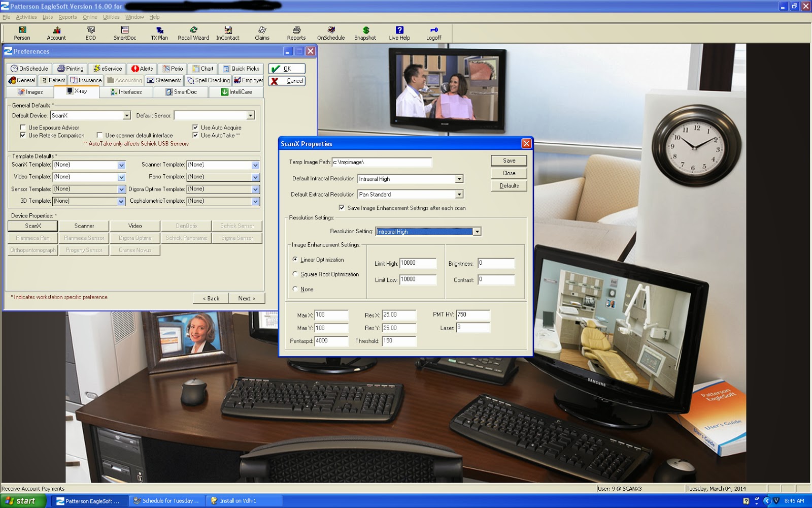
Task: Click the Live Help icon
Action: [x=400, y=33]
